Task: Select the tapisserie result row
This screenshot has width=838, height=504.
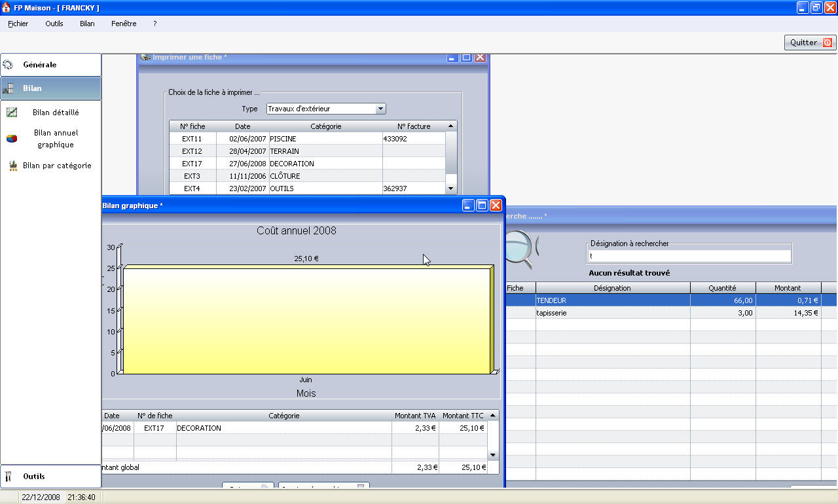Action: [x=612, y=313]
